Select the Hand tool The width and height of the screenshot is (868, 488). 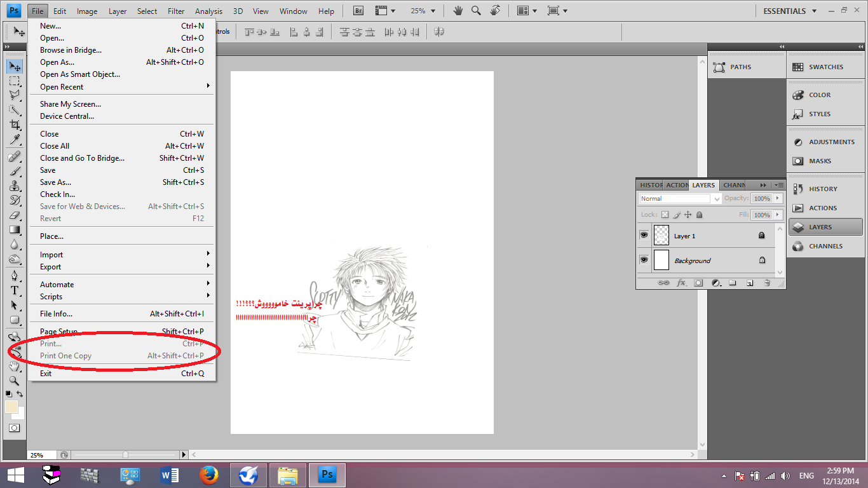pos(14,367)
